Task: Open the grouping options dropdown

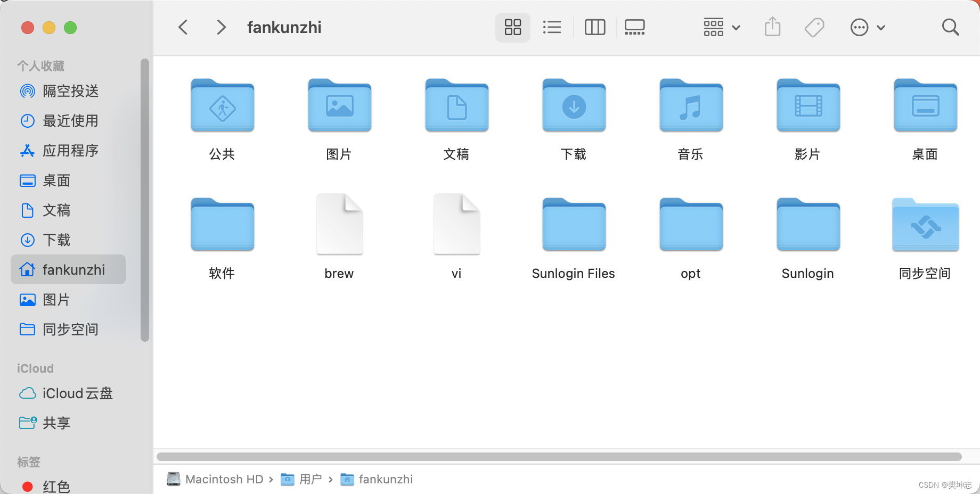Action: [x=721, y=27]
